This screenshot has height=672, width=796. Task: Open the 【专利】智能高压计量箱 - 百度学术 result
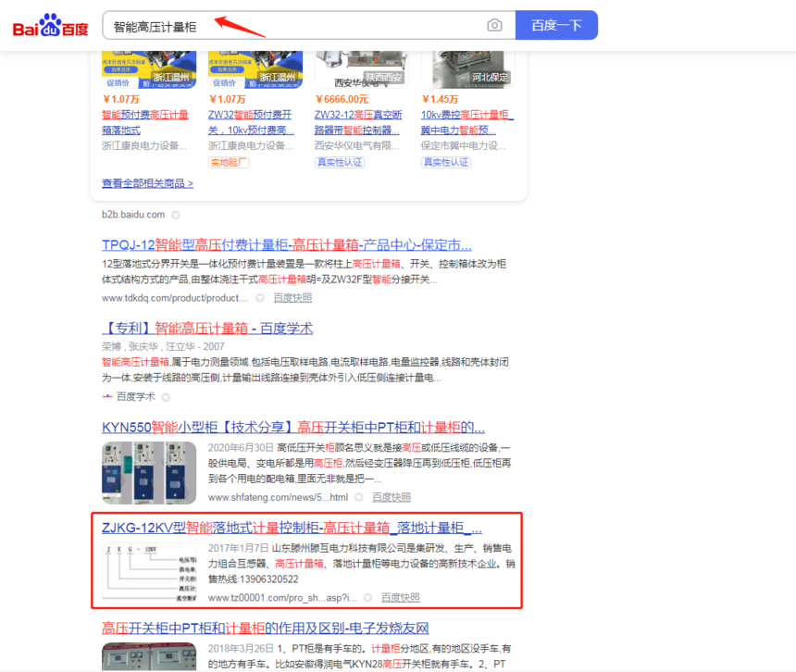tap(207, 329)
